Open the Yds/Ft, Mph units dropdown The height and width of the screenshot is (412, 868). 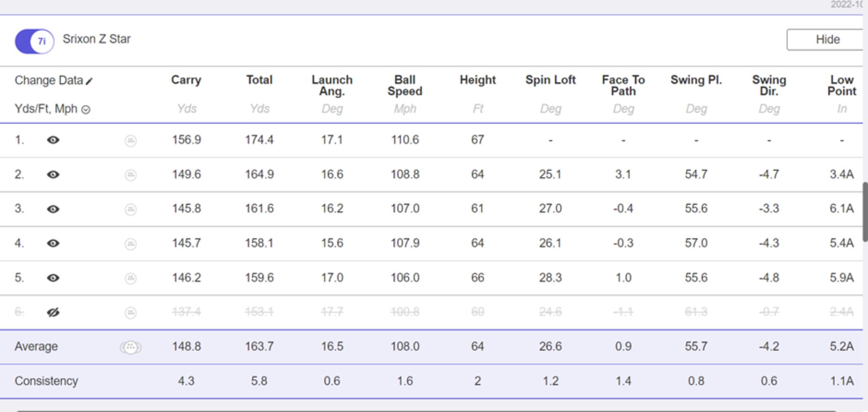[86, 109]
